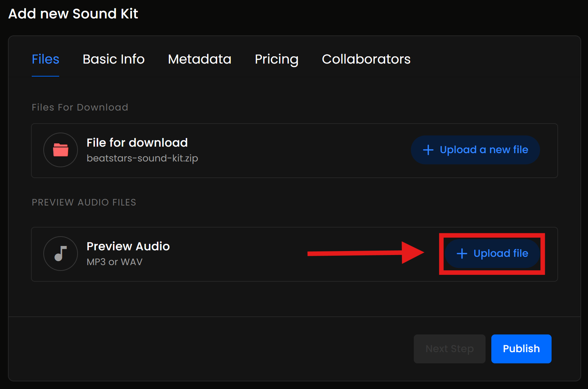This screenshot has height=389, width=588.
Task: Click plus icon in Preview Audio upload button
Action: pos(462,254)
